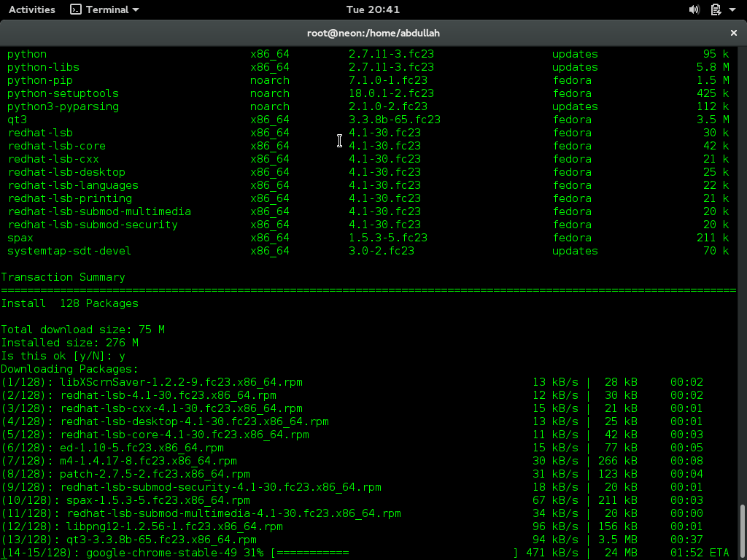Click the terminal window title root@neon:/home/abdullah
747x560 pixels.
pos(373,33)
